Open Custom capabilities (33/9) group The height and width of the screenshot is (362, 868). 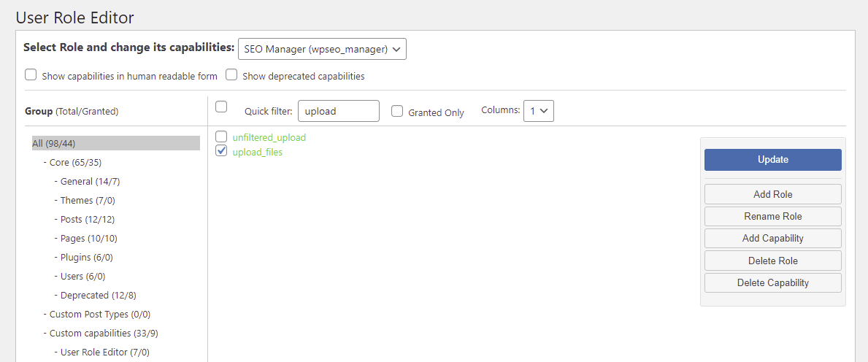(104, 333)
